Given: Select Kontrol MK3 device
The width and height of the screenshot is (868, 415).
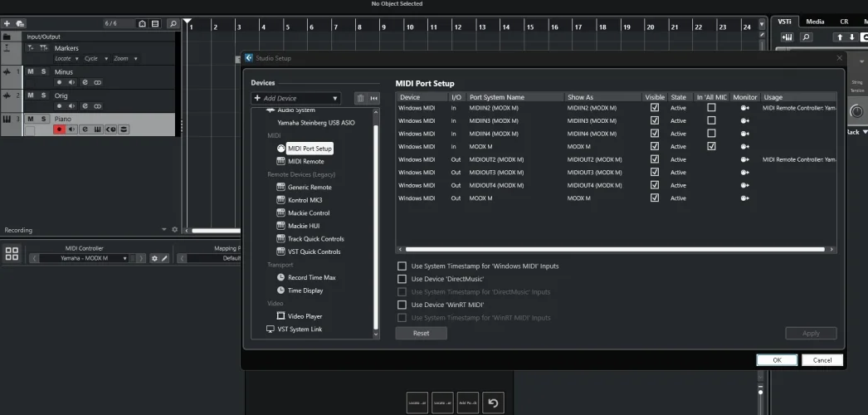Looking at the screenshot, I should [x=305, y=200].
